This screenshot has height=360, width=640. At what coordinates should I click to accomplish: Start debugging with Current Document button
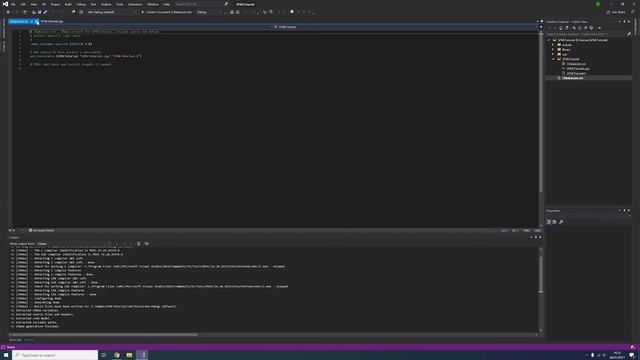pos(167,12)
